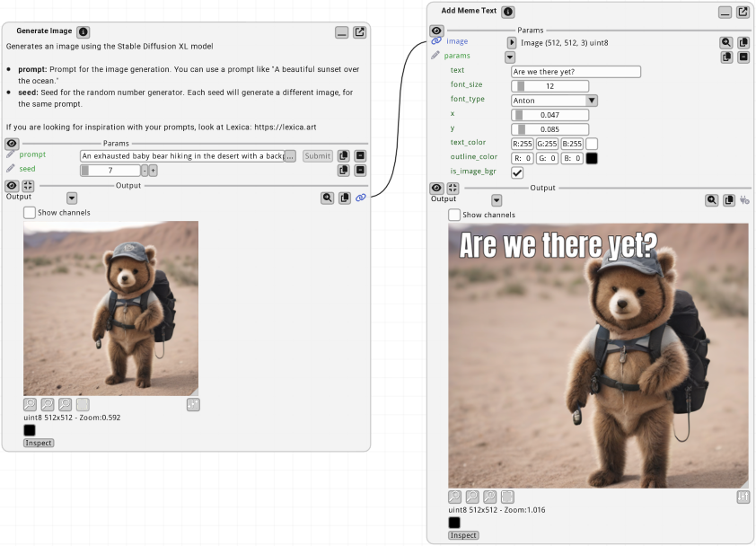The width and height of the screenshot is (756, 546).
Task: Expand the params dropdown in Add Meme Text
Action: point(509,56)
